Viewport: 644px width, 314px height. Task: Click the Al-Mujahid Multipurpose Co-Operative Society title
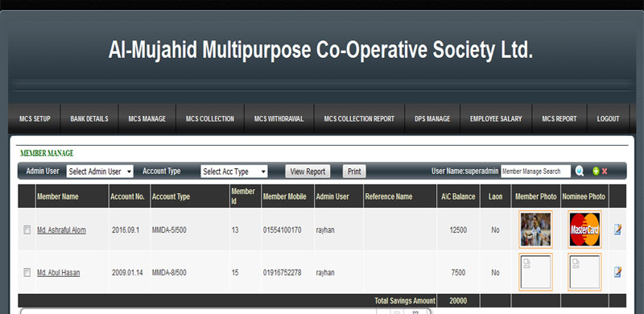coord(320,50)
